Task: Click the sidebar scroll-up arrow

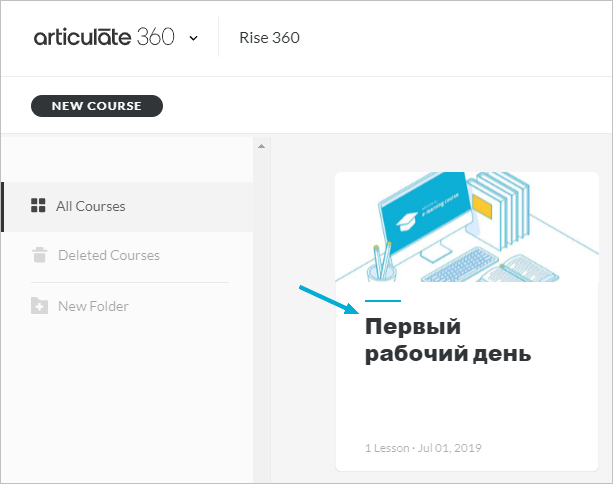Action: 262,146
